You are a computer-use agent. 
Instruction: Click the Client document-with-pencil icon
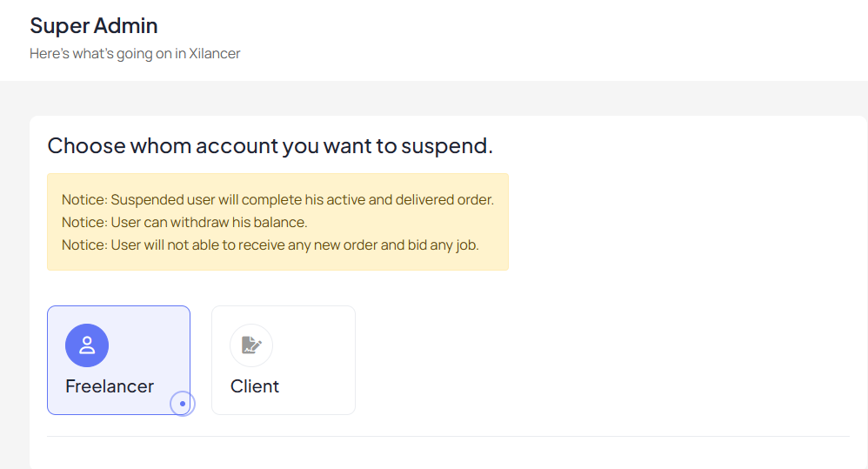point(251,345)
